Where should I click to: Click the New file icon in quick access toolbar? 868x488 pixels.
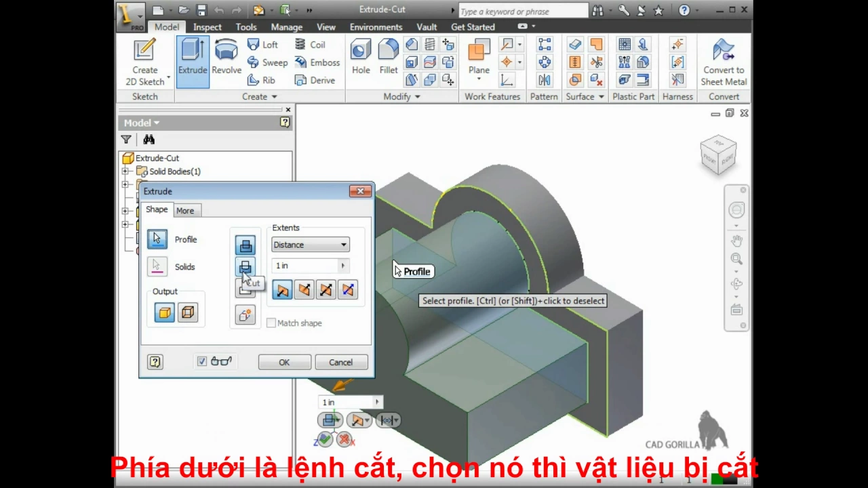coord(157,10)
